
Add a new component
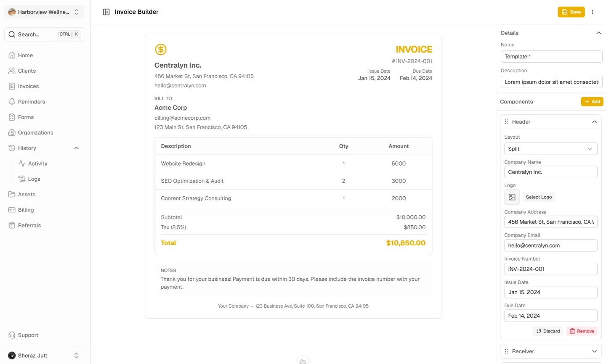(592, 102)
